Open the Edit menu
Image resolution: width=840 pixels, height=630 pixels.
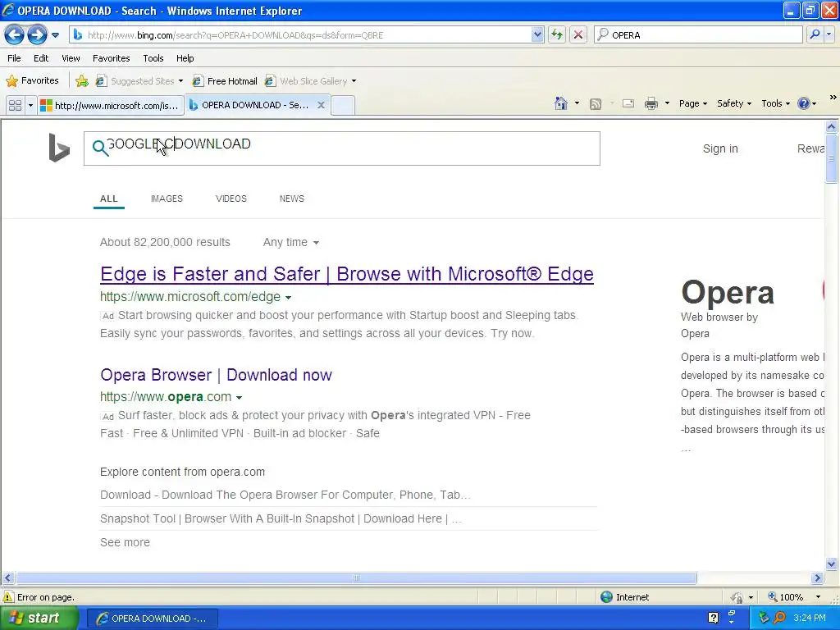click(41, 58)
